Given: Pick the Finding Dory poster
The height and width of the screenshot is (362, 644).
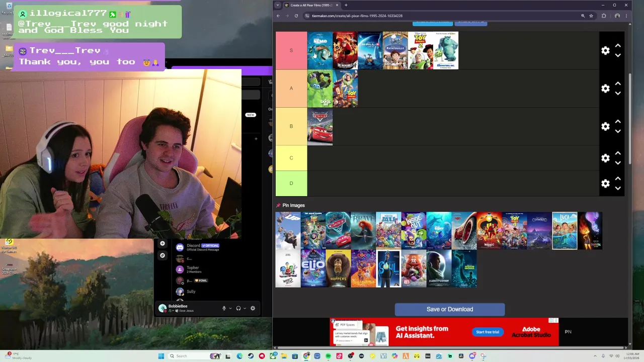Looking at the screenshot, I should pyautogui.click(x=439, y=231).
